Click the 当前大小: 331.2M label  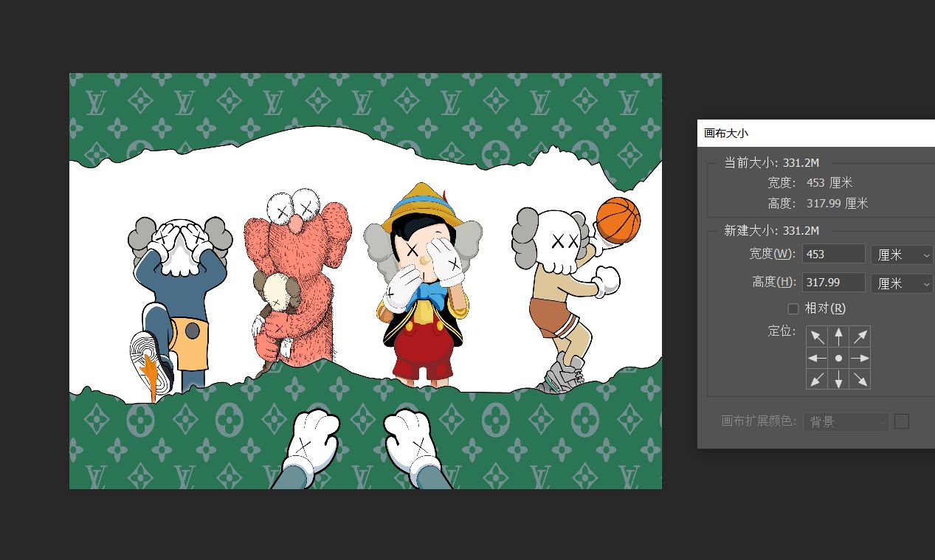[x=771, y=163]
